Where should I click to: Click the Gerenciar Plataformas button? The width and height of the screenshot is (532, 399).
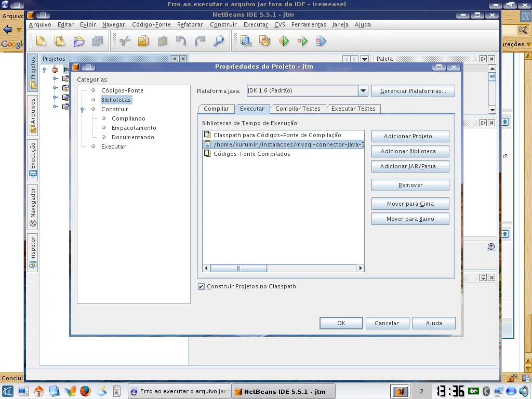(x=413, y=91)
